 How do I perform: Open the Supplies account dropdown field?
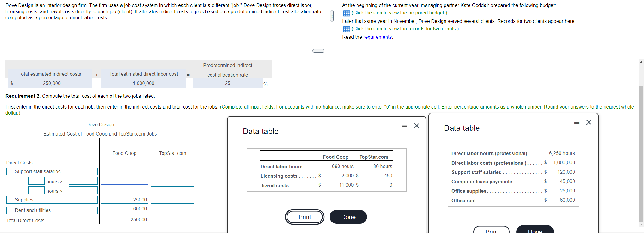(x=52, y=200)
